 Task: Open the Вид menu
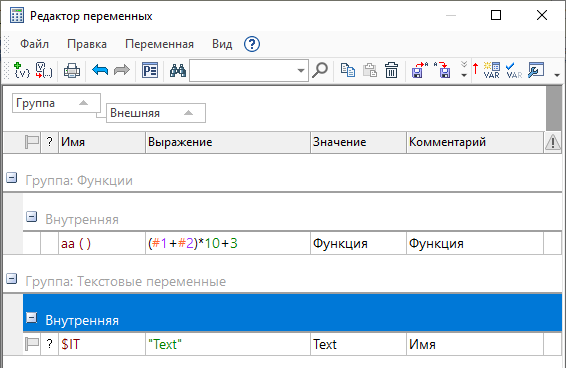point(222,44)
